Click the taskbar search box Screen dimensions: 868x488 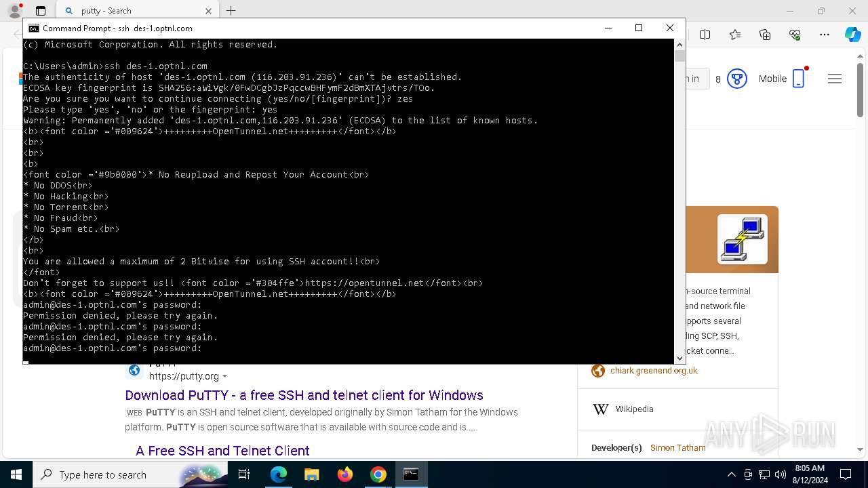tap(130, 474)
